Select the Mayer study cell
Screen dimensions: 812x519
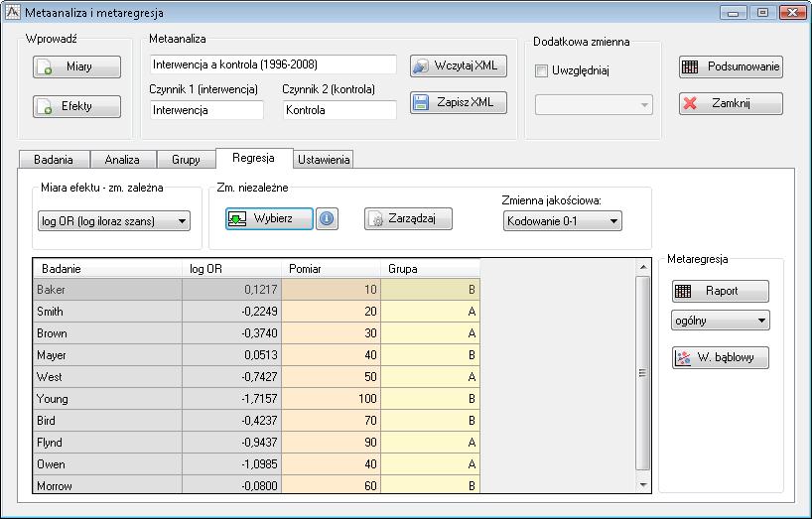[x=108, y=355]
